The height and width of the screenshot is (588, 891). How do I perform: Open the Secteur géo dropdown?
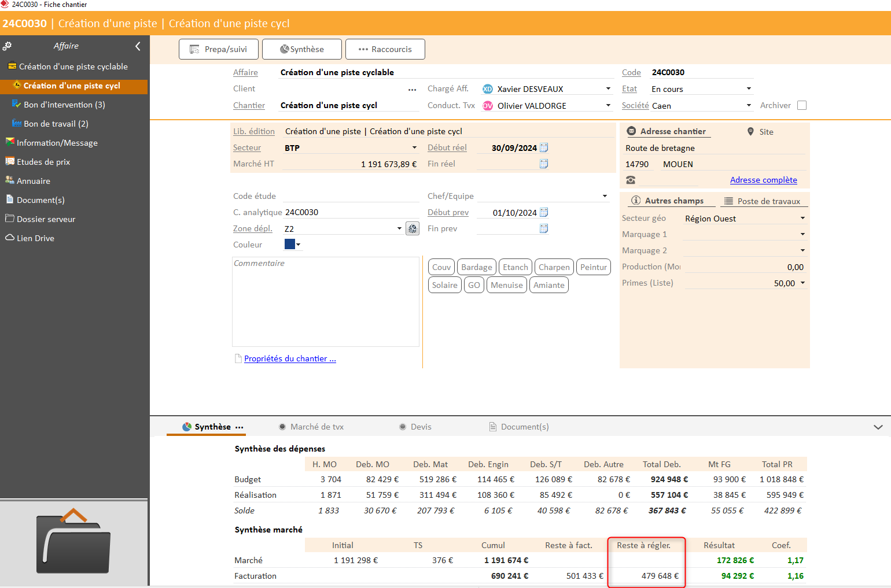click(x=802, y=218)
